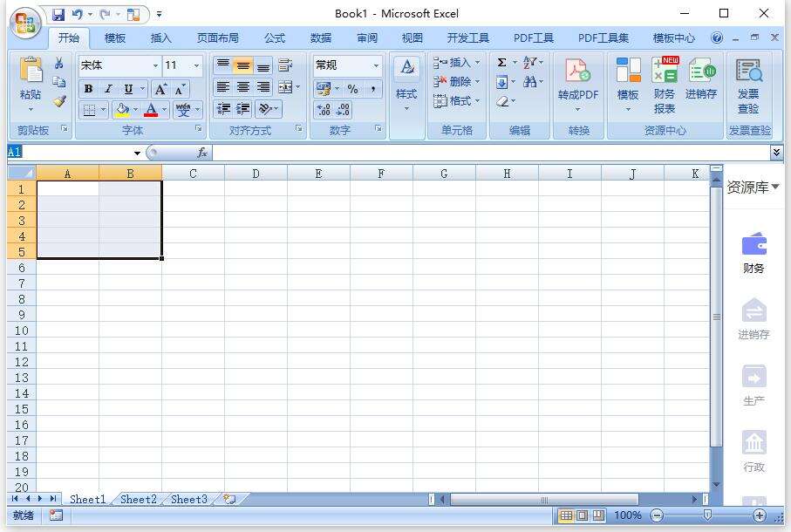This screenshot has width=791, height=532.
Task: Select column D header
Action: (x=256, y=174)
